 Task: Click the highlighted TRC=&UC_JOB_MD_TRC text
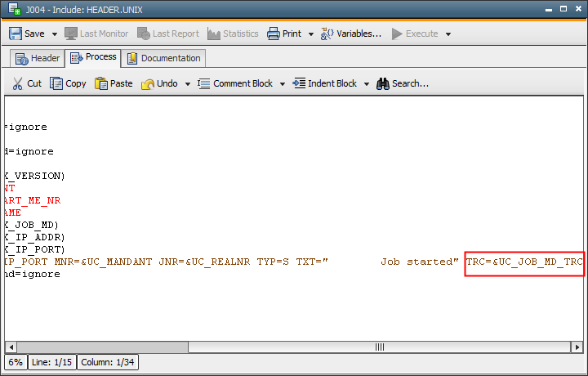coord(524,262)
